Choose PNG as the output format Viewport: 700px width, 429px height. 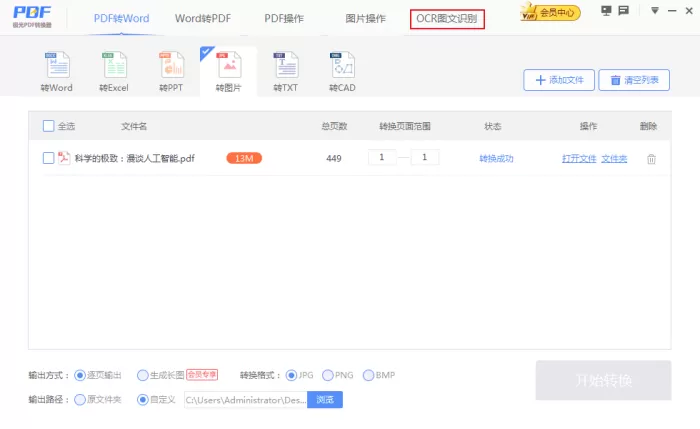328,375
